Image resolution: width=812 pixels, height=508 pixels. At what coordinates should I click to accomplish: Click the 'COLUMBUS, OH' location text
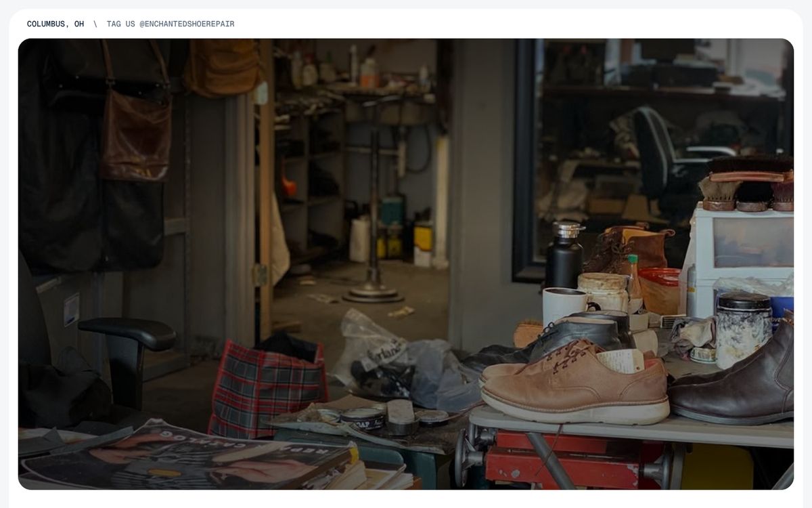[x=55, y=24]
